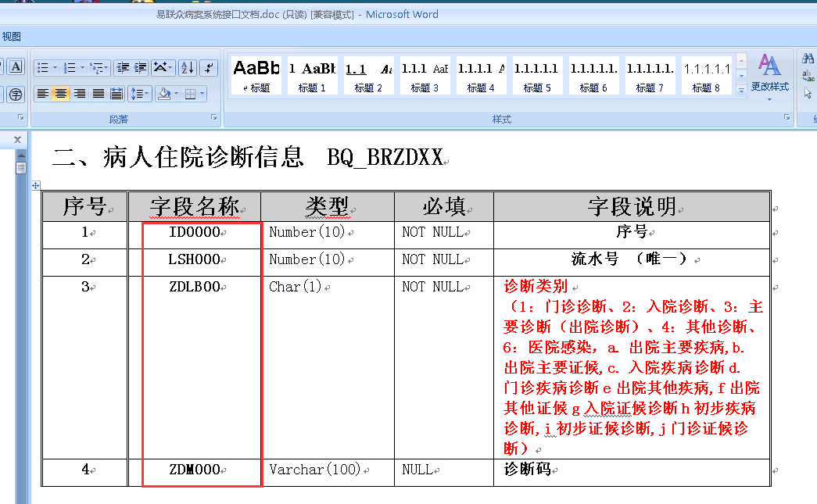The width and height of the screenshot is (817, 504).
Task: Toggle show/hide paragraph marks
Action: [209, 68]
